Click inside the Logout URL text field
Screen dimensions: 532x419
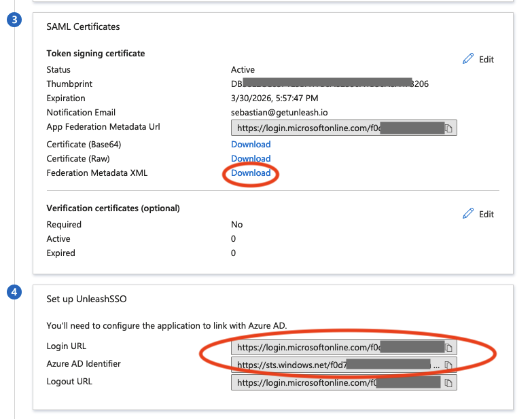336,383
